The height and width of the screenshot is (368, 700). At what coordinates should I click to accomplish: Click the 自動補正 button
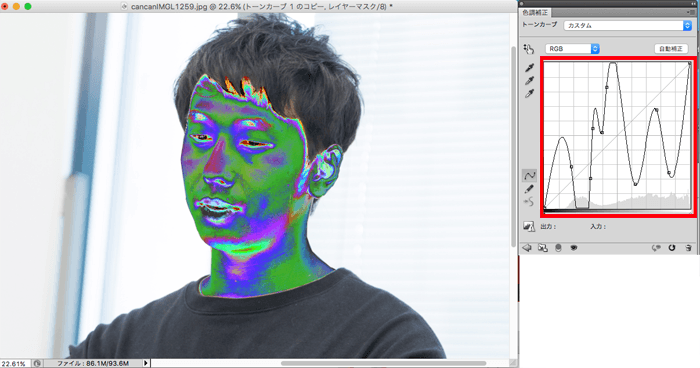click(671, 49)
